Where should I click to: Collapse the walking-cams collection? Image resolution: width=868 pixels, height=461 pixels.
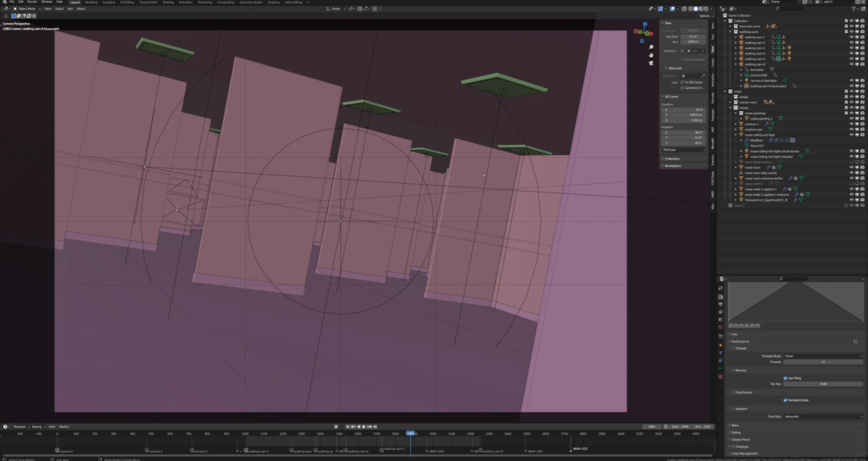[730, 31]
